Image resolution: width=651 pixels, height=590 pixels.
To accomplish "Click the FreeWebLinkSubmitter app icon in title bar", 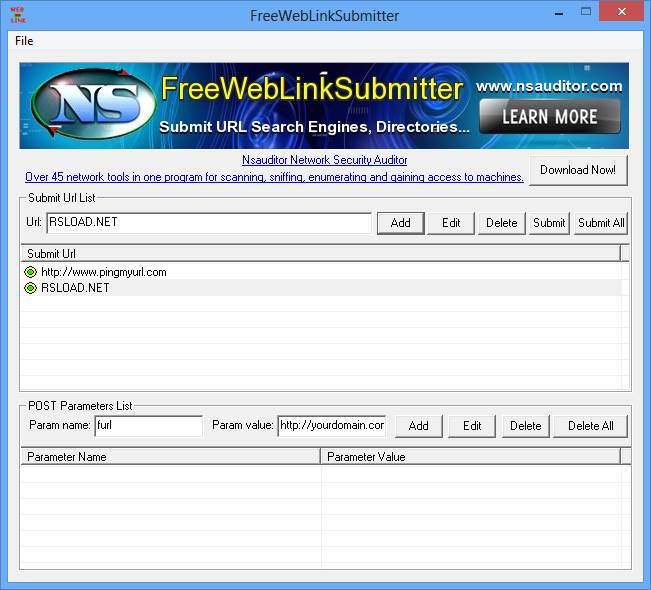I will click(18, 15).
